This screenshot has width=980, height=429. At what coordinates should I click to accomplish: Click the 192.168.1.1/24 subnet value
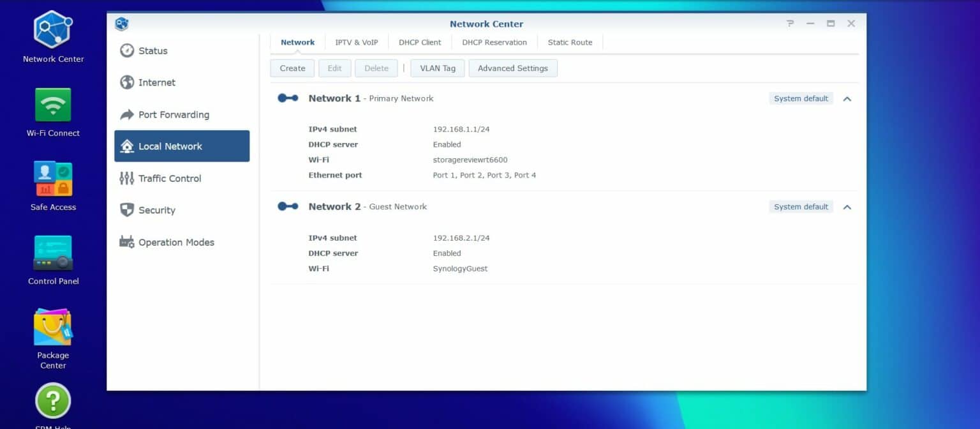click(461, 129)
